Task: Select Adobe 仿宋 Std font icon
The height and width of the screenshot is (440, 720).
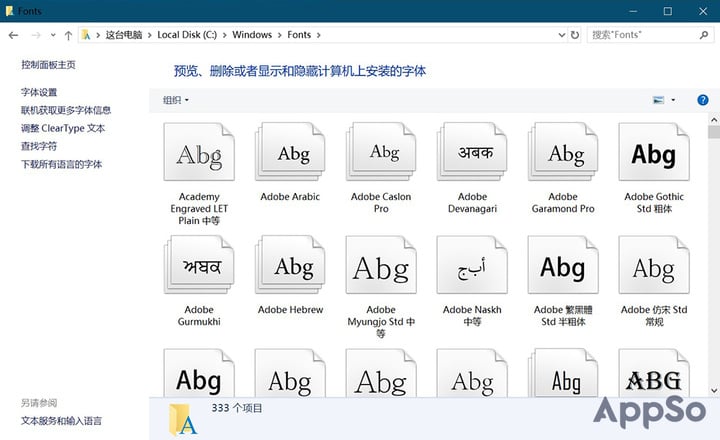Action: click(x=654, y=265)
